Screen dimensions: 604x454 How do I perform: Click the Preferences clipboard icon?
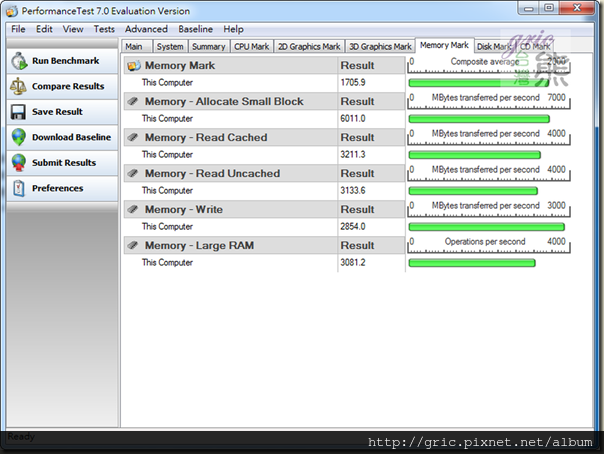[18, 188]
